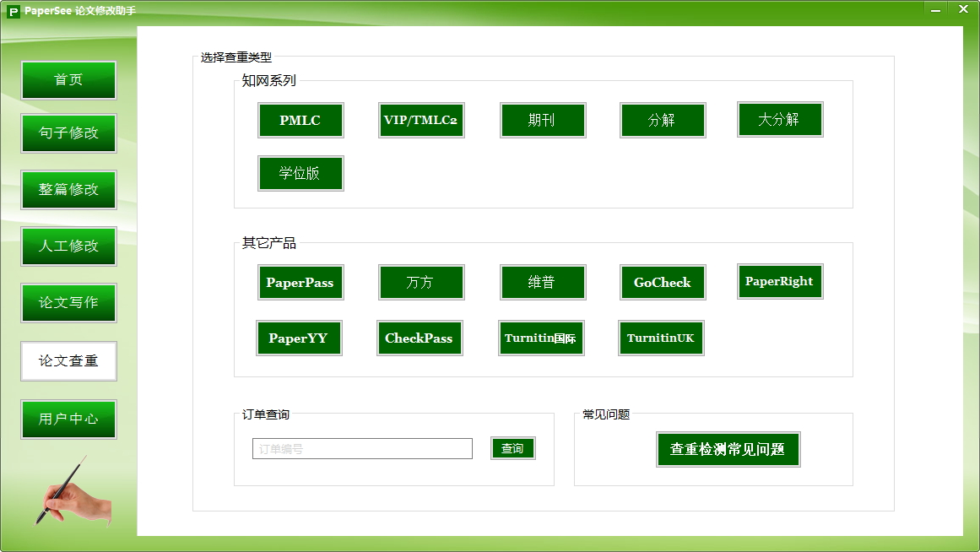Select Turnitin国际 option

(x=540, y=338)
